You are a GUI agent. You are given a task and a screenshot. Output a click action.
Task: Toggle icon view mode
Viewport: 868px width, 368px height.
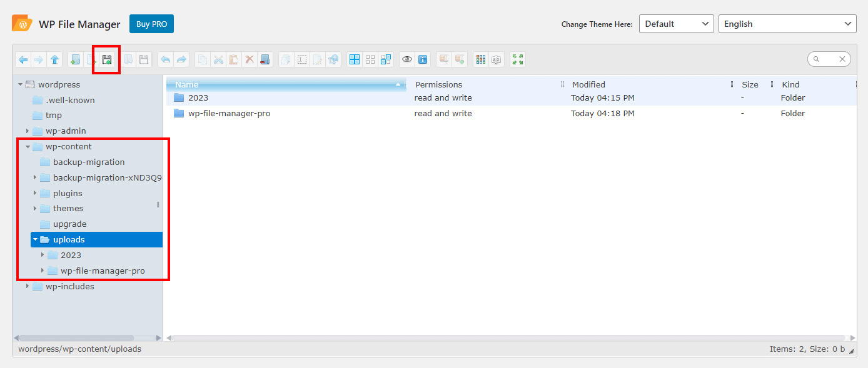click(x=480, y=59)
